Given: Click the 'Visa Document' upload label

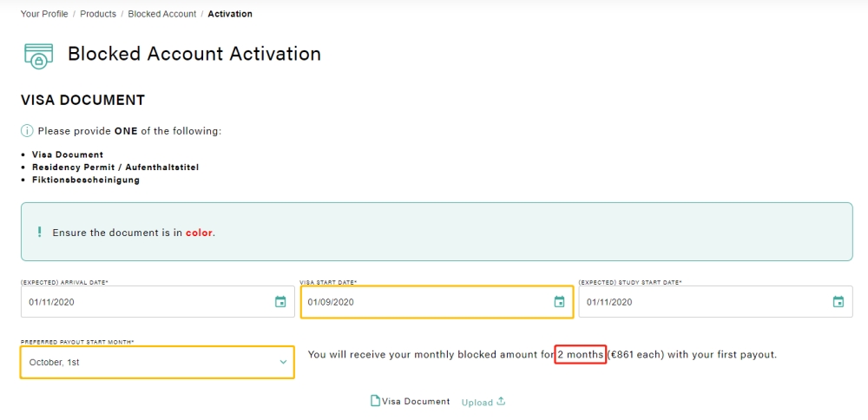Looking at the screenshot, I should [416, 401].
